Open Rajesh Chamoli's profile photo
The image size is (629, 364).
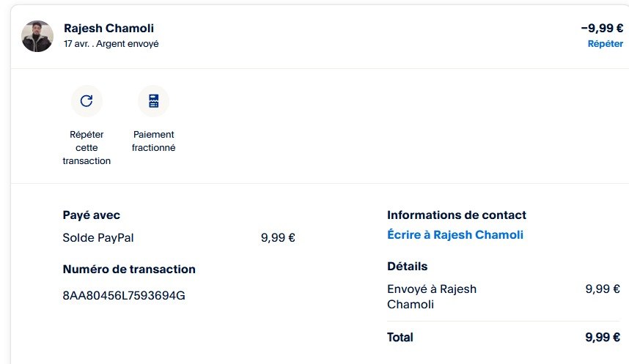(37, 36)
